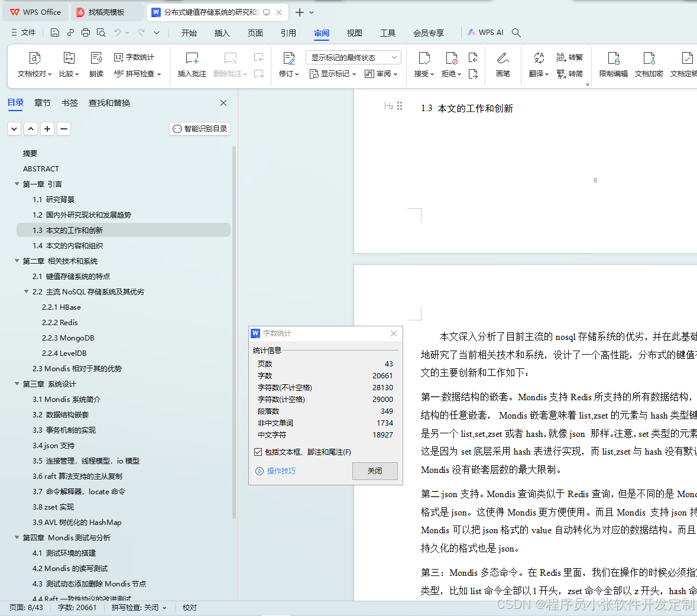The image size is (697, 616).
Task: Click the section handle beside 1.3 heading
Action: coord(400,106)
